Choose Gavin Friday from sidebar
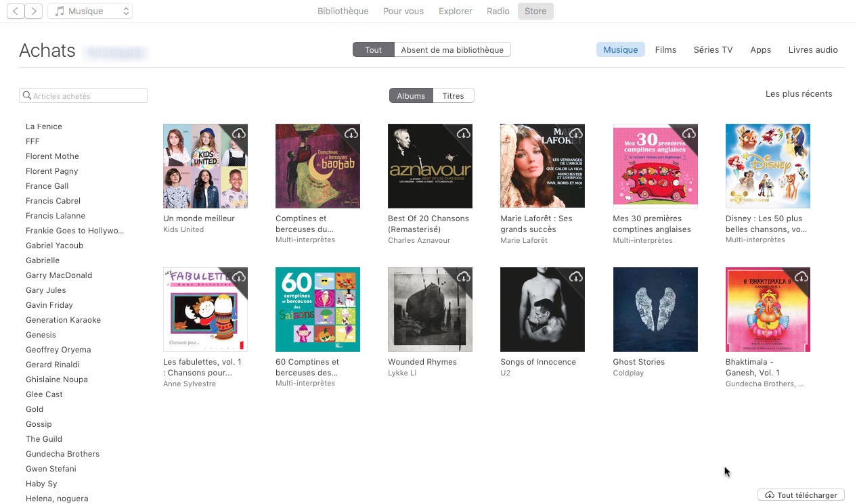Screen dimensions: 857x504 tap(49, 305)
